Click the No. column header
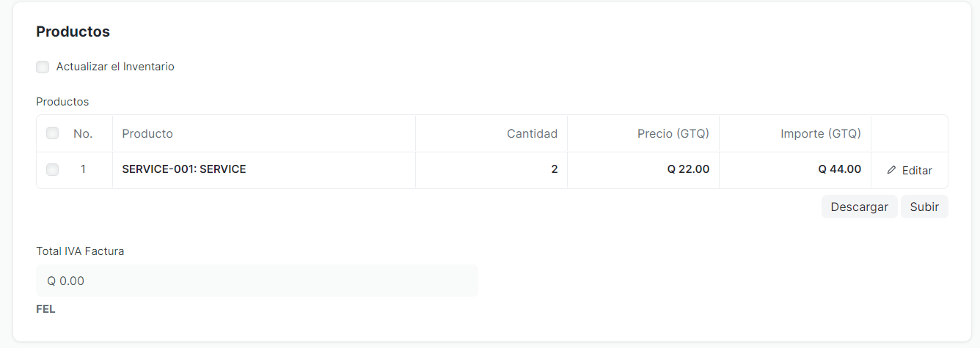Screen dimensions: 980x348 (x=83, y=133)
